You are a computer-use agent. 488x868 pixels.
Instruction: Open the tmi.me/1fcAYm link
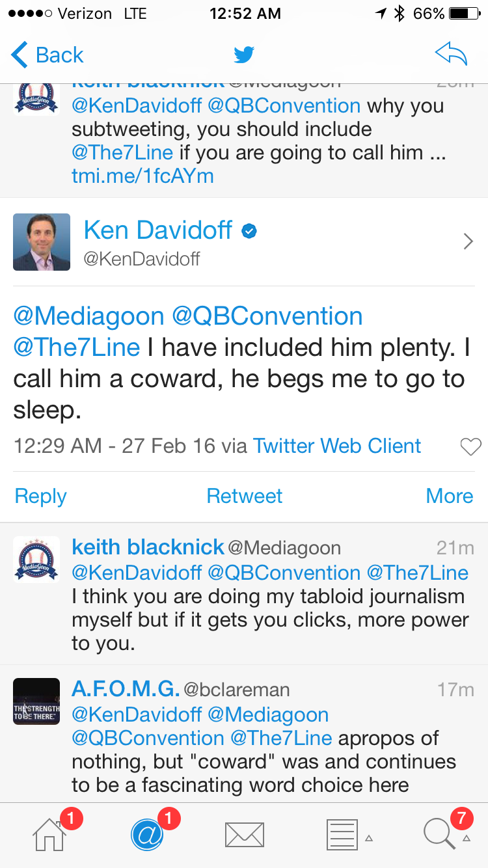(x=142, y=176)
